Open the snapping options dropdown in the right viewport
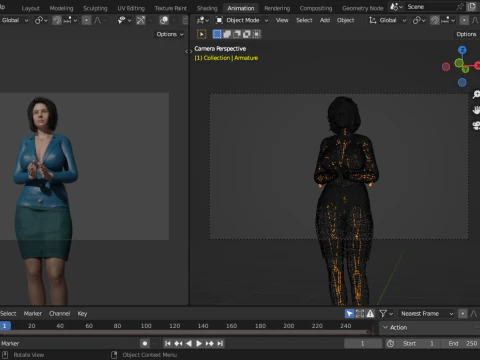 point(447,20)
